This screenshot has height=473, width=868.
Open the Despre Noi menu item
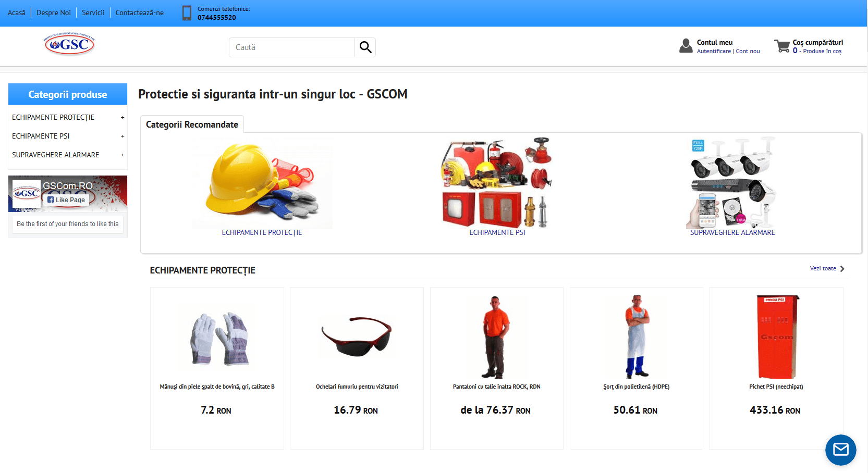coord(53,13)
